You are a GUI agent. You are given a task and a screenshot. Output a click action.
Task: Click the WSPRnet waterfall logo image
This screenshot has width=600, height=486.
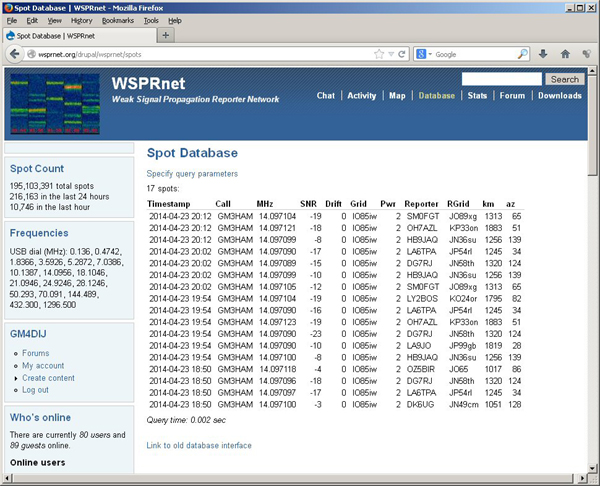tap(55, 104)
